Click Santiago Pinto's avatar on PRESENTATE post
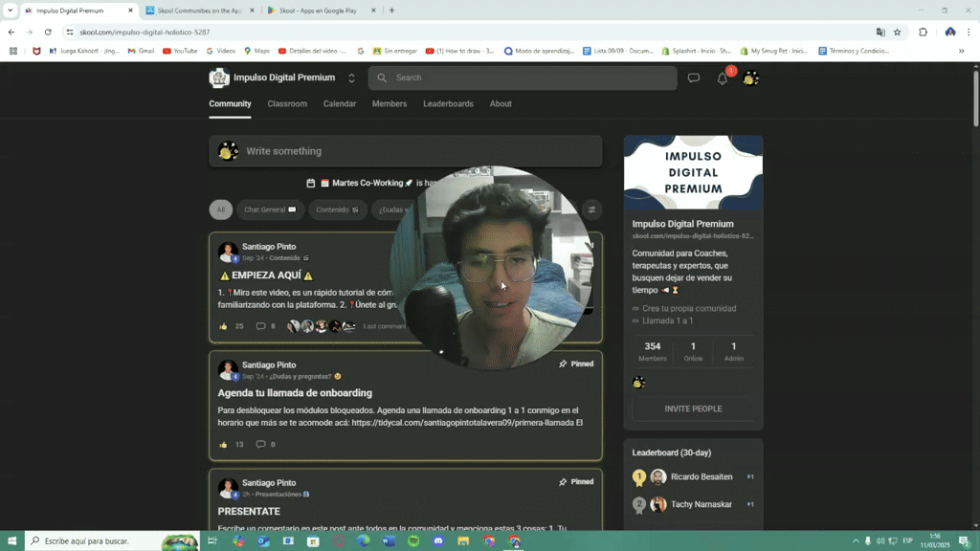 (x=228, y=488)
